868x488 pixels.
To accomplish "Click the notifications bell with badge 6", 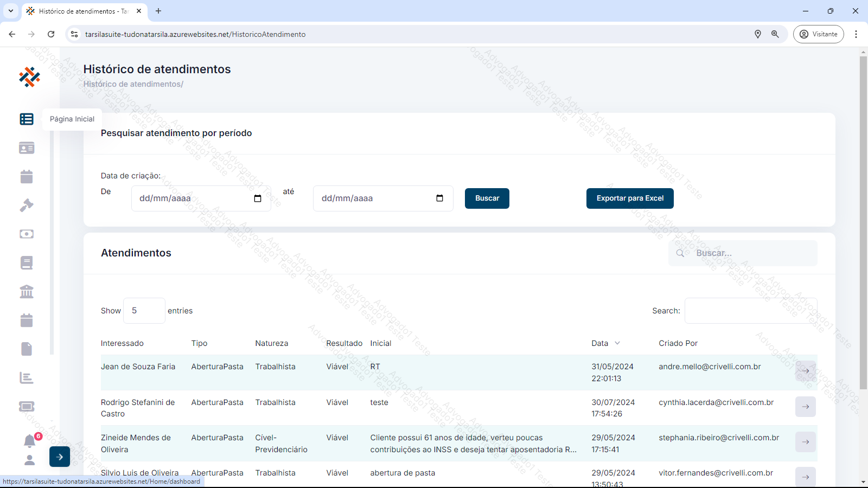I will click(x=30, y=441).
